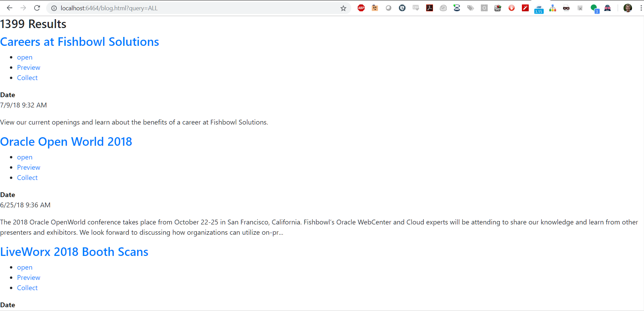Click the grey sphere extension icon
The image size is (644, 311).
[x=389, y=8]
